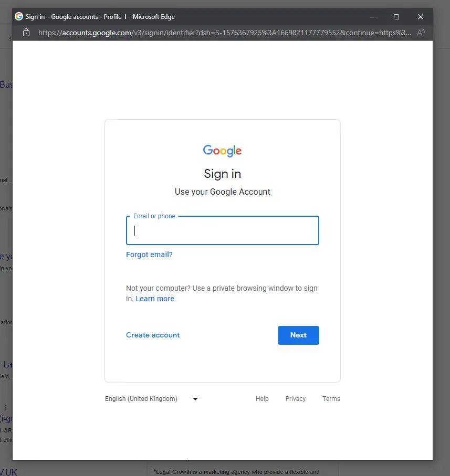Click the accounts.google.com URL in address bar
Screen dimensions: 450x476
coord(225,33)
